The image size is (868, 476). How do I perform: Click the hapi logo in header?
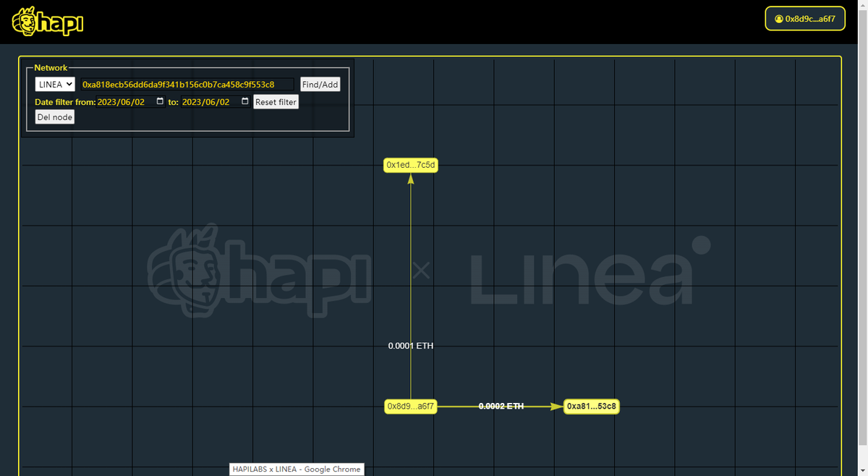click(x=48, y=22)
